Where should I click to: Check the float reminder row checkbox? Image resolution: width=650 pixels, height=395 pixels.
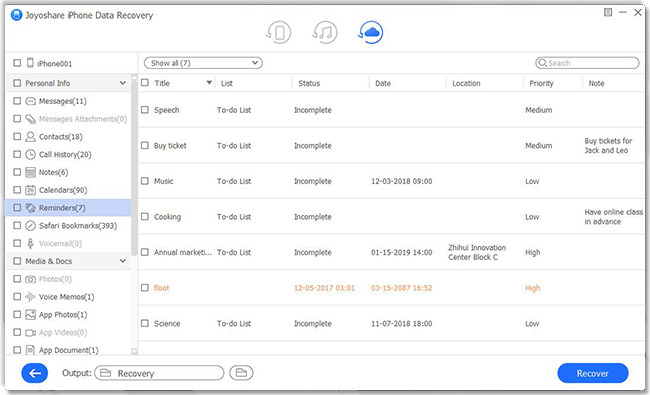coord(145,288)
